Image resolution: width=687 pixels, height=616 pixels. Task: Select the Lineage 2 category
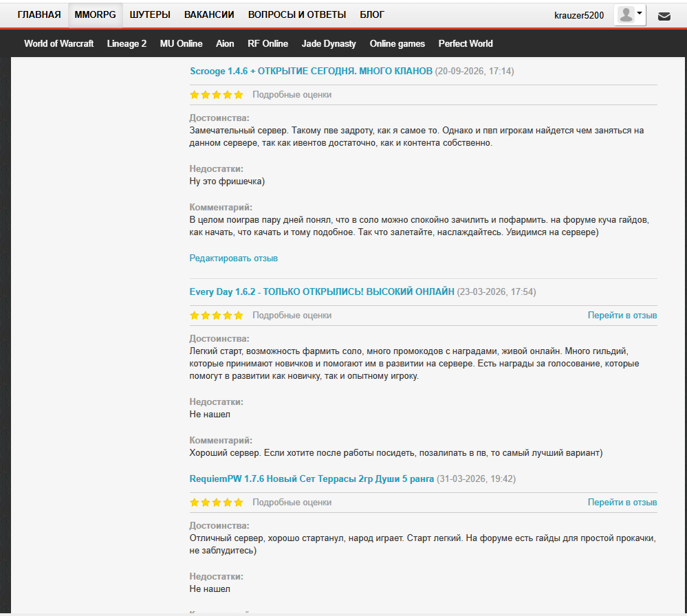point(127,44)
